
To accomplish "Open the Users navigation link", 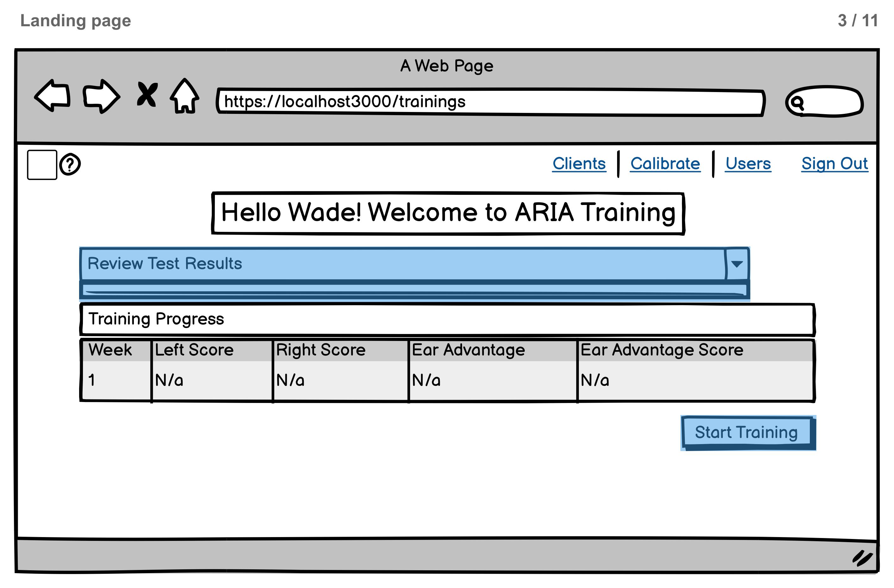I will 748,164.
